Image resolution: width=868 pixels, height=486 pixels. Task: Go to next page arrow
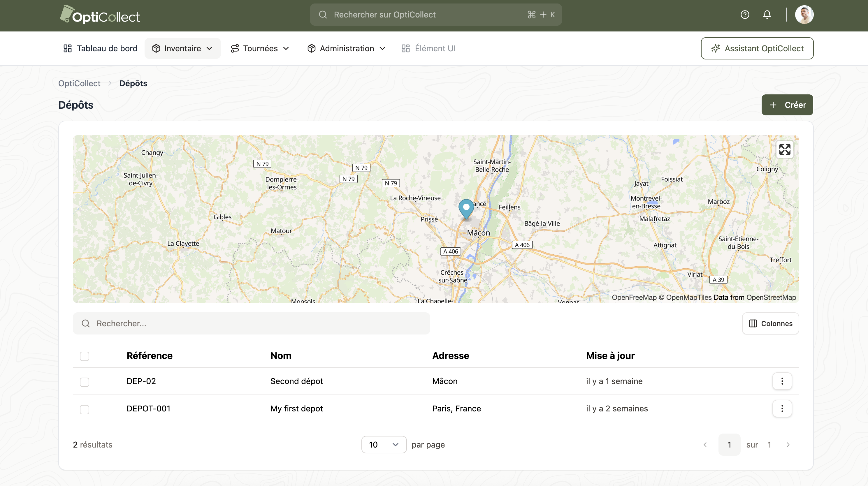[x=788, y=445]
